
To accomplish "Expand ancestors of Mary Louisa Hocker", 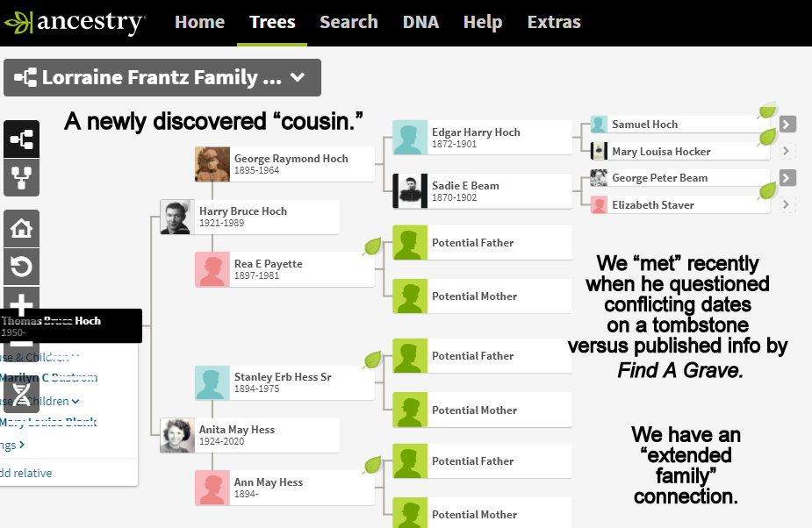I will click(787, 152).
